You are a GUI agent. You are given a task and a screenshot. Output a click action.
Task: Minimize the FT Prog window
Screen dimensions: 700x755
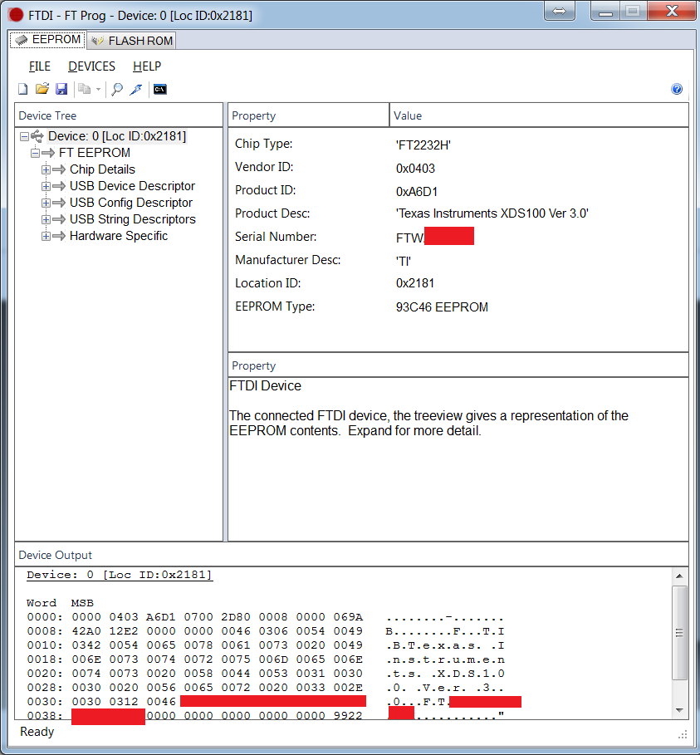click(x=605, y=11)
